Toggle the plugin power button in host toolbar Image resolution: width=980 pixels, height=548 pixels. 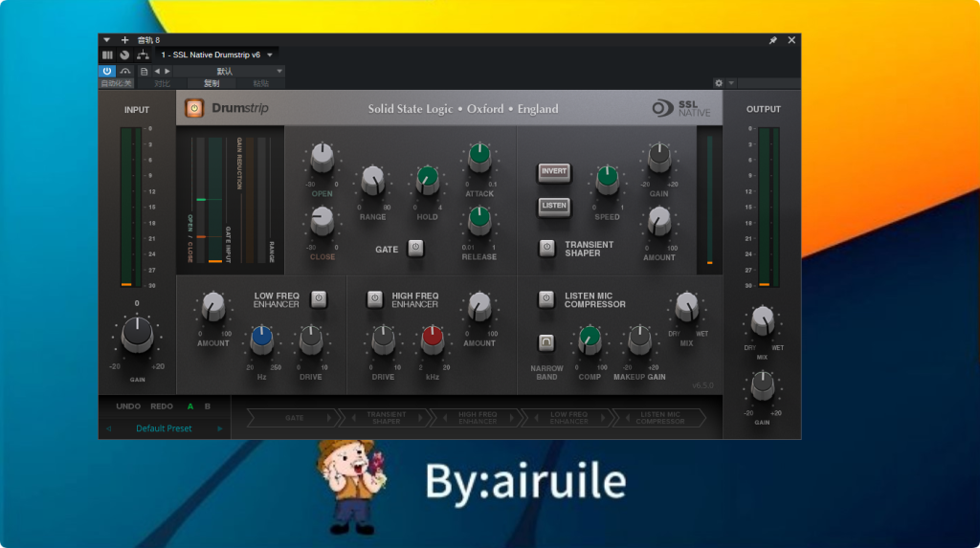point(107,71)
